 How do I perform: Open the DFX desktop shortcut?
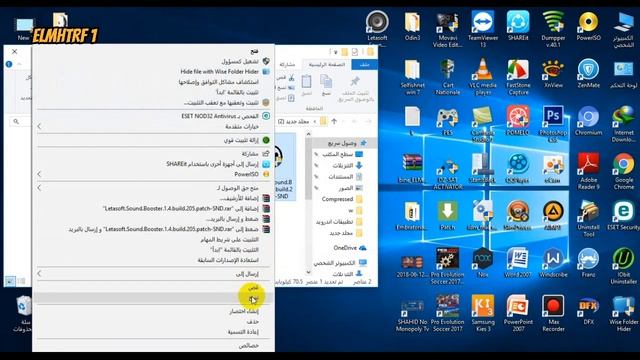point(588,310)
